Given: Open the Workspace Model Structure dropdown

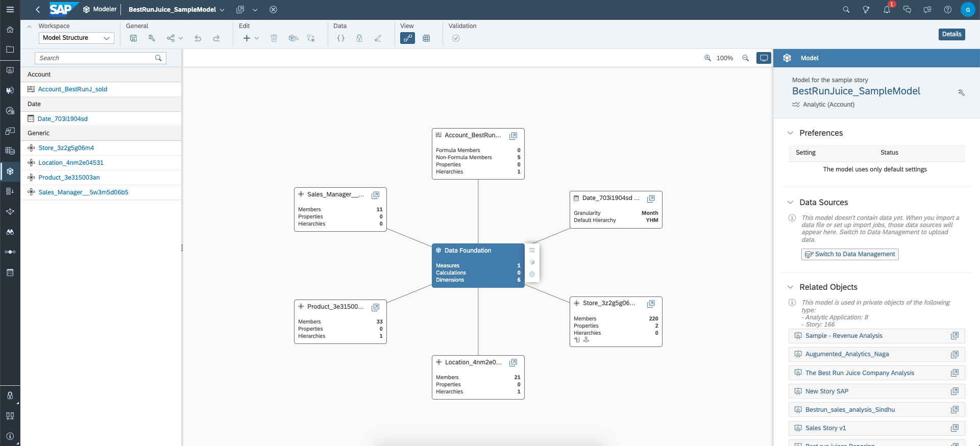Looking at the screenshot, I should (x=77, y=38).
